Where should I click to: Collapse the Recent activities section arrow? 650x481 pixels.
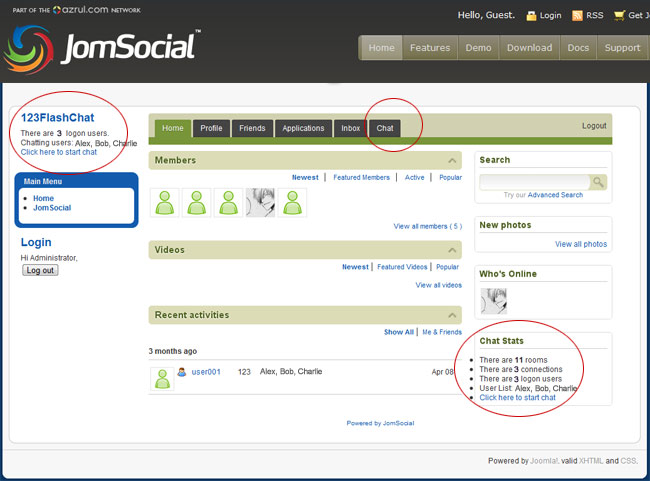(x=453, y=315)
